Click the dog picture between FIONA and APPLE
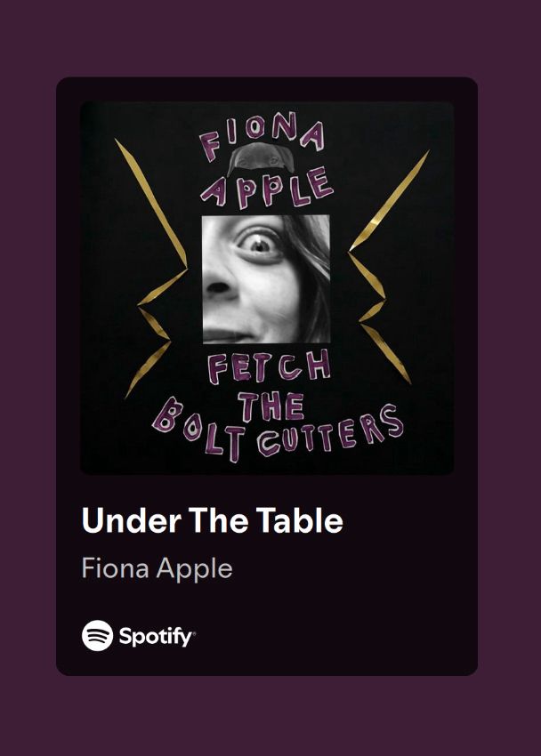 (261, 157)
